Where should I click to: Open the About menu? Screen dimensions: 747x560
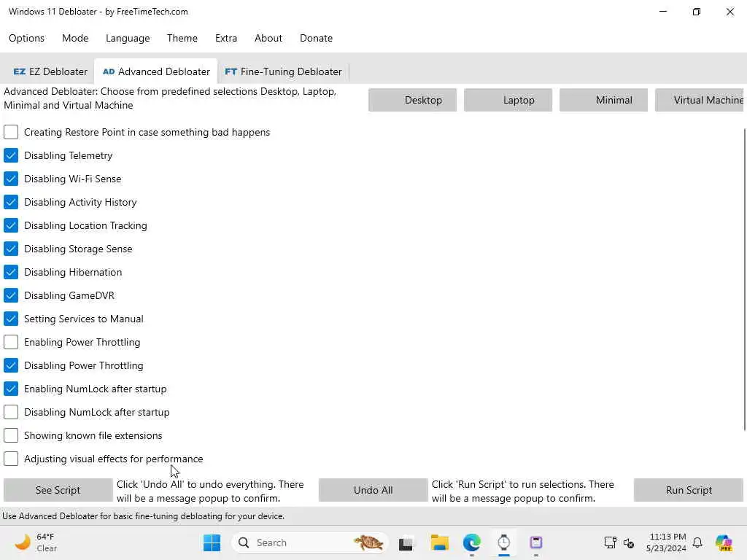[x=268, y=38]
